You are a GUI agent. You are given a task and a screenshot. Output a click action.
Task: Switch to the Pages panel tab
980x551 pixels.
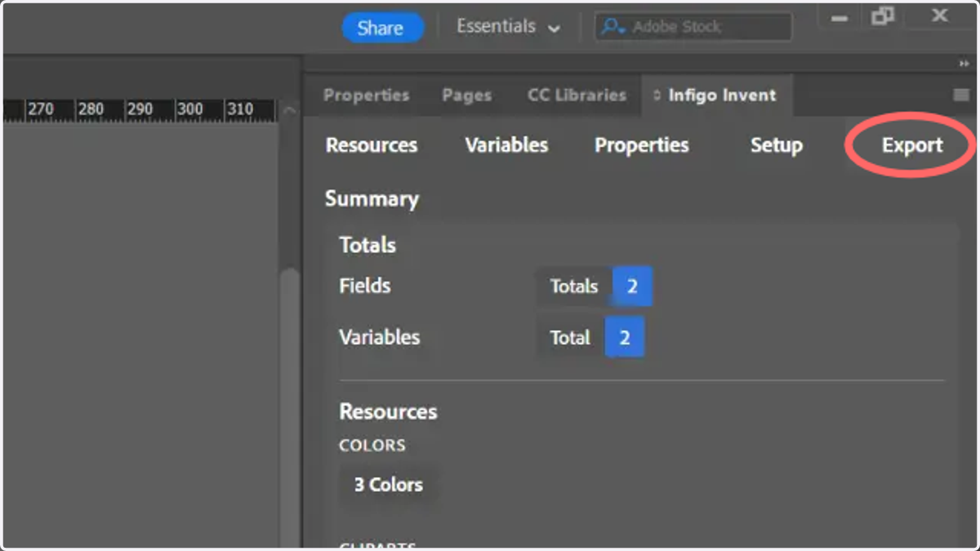[466, 96]
